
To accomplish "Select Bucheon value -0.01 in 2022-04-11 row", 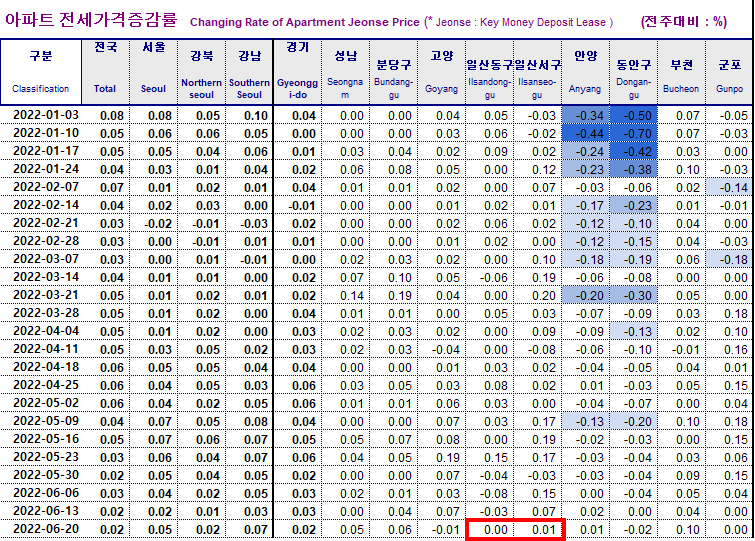I will click(x=685, y=350).
